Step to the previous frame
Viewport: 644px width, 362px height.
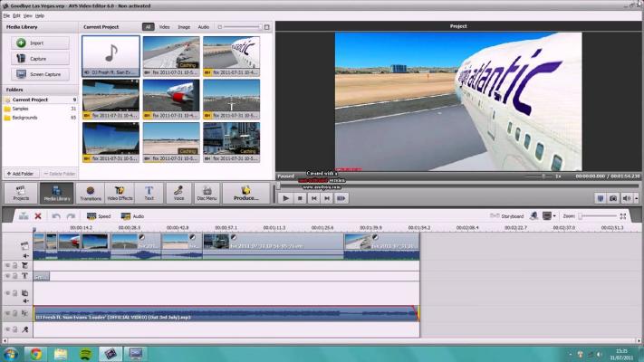[x=313, y=198]
